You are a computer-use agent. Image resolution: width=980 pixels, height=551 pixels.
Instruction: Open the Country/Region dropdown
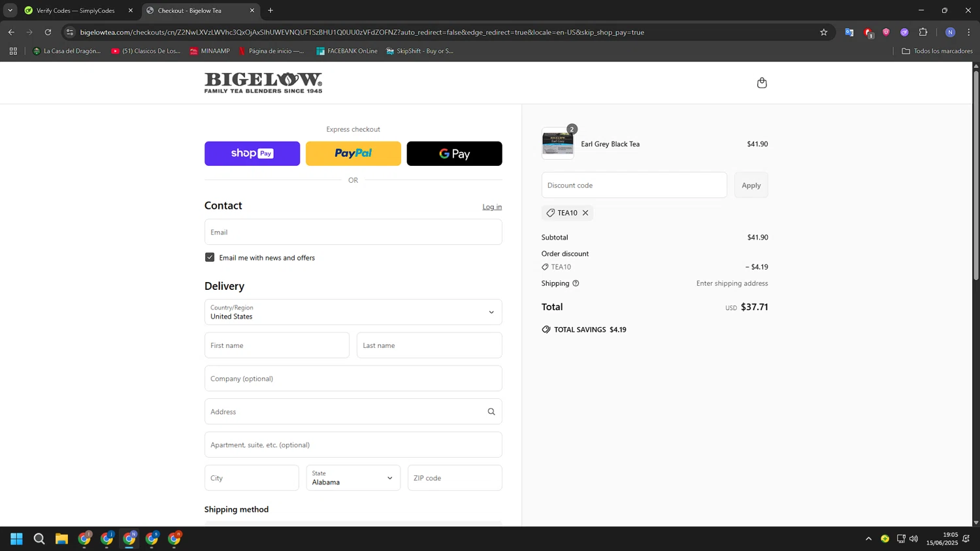click(x=353, y=312)
